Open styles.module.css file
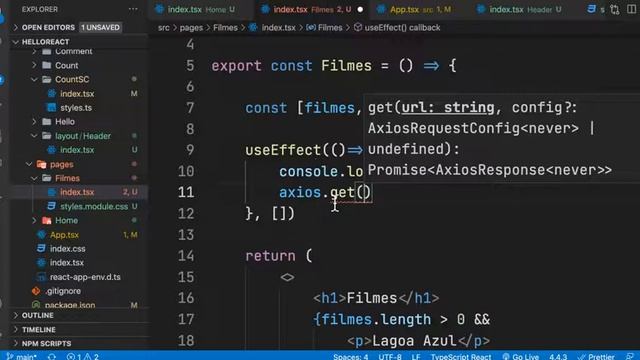The height and width of the screenshot is (360, 640). pyautogui.click(x=94, y=207)
